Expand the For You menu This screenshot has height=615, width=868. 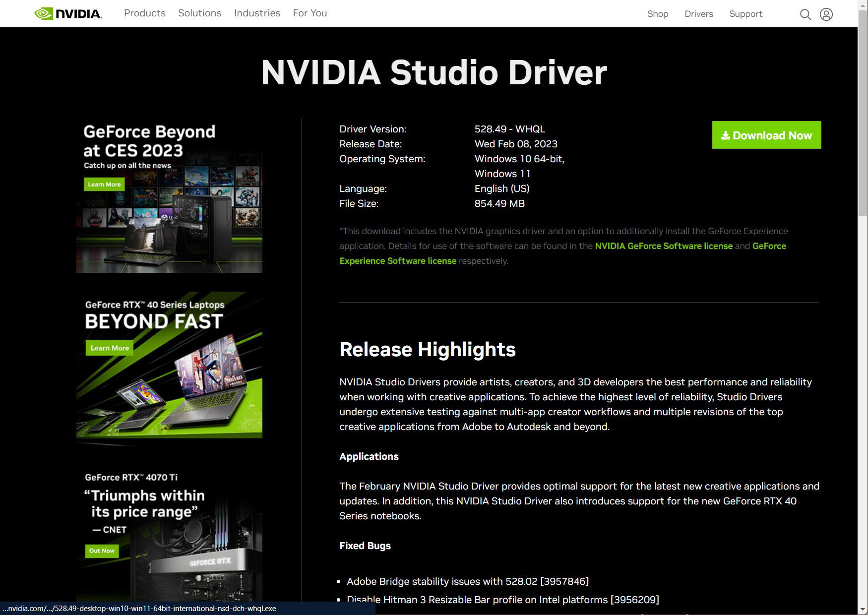(310, 13)
